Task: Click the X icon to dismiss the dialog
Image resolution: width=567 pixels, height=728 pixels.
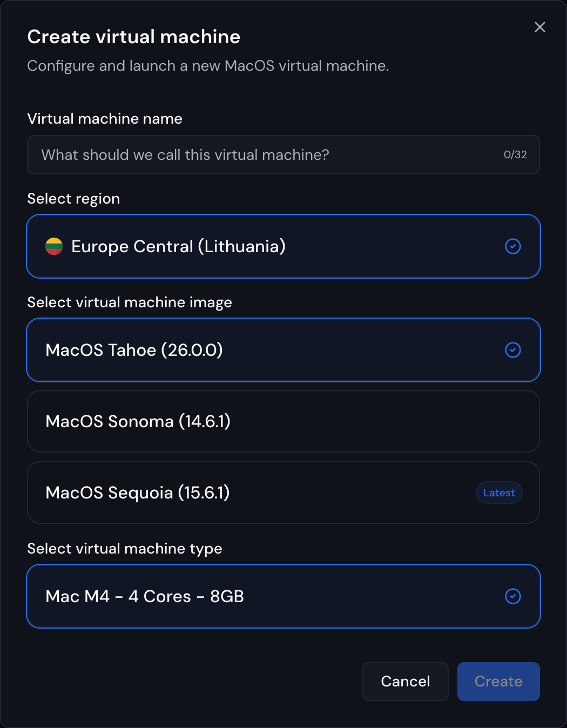Action: [x=539, y=27]
